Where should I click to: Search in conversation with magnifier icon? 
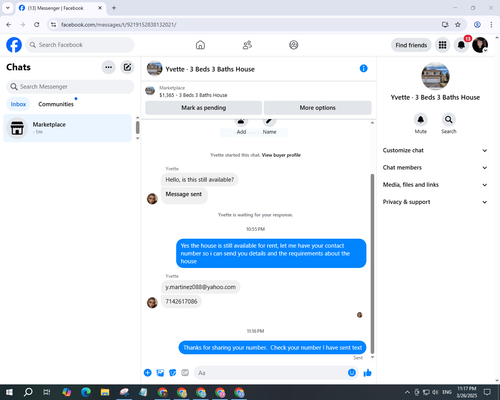click(x=449, y=119)
